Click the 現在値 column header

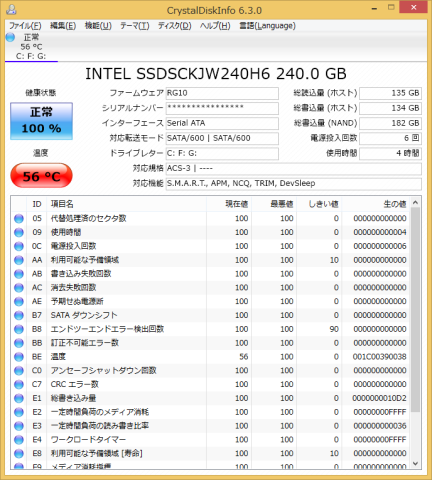(229, 204)
